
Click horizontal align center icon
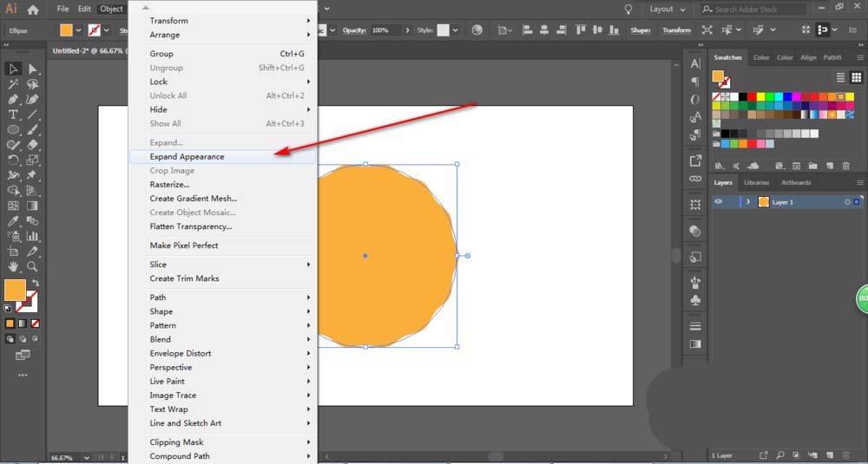tap(544, 30)
